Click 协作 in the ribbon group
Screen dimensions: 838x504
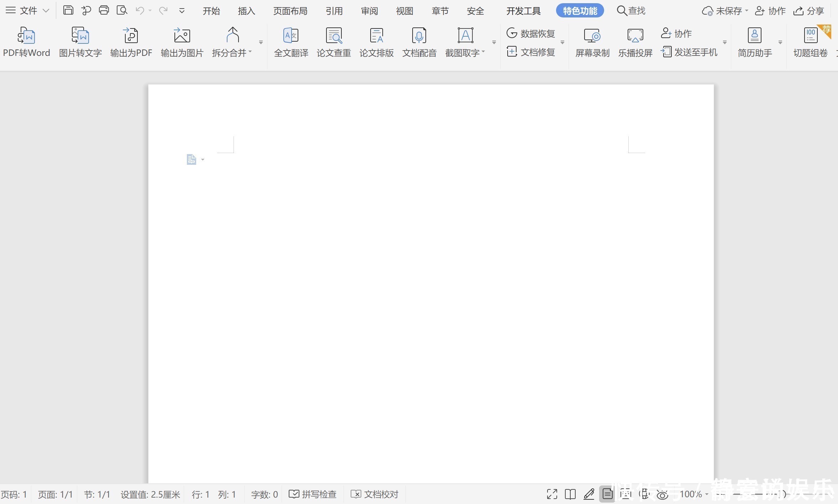[676, 33]
